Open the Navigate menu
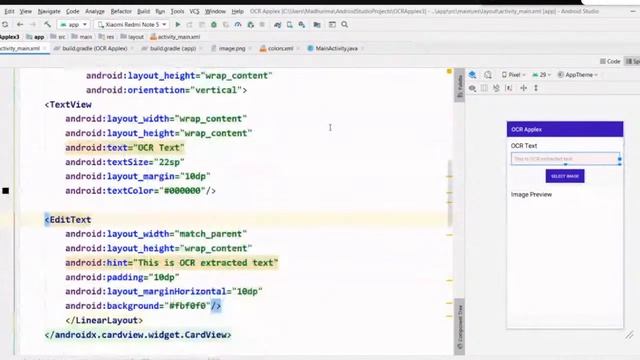This screenshot has height=360, width=640. (x=49, y=11)
